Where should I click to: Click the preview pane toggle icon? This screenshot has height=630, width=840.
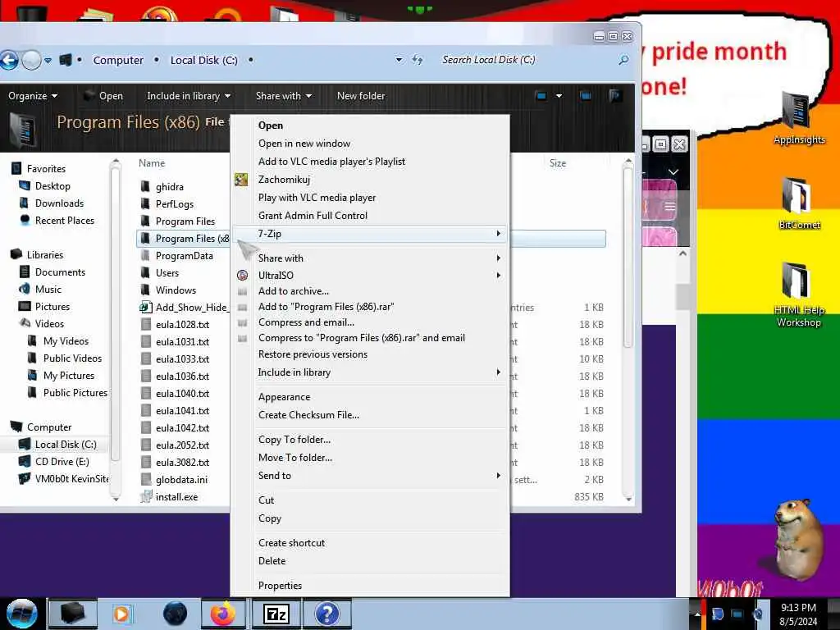[586, 96]
